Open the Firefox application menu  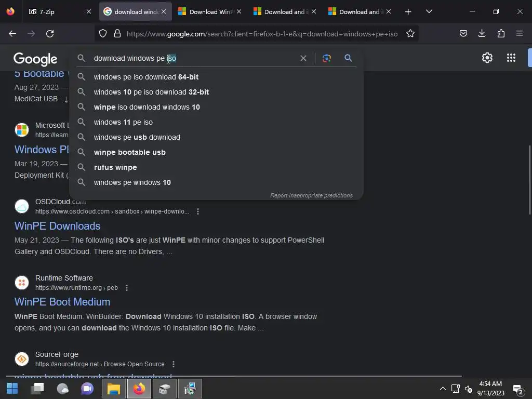tap(520, 34)
